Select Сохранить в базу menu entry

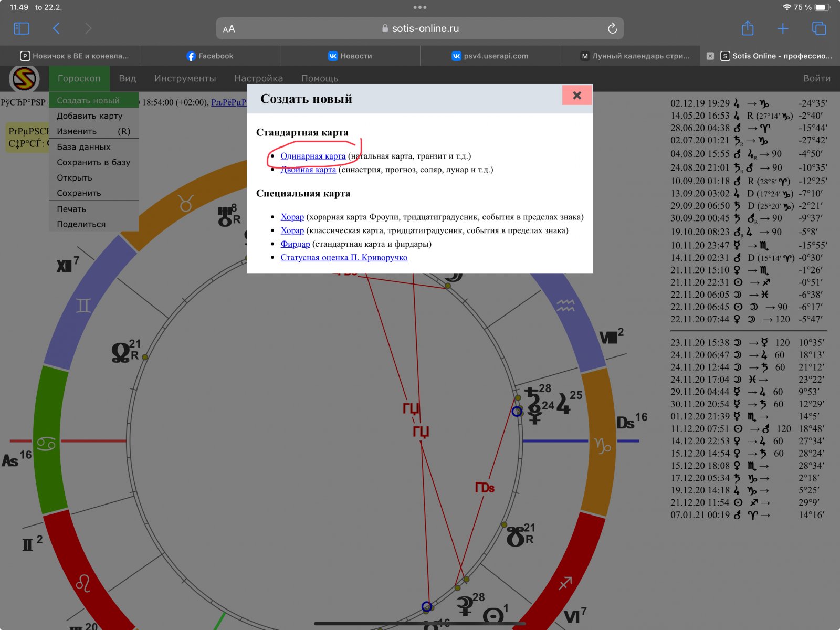(x=93, y=162)
